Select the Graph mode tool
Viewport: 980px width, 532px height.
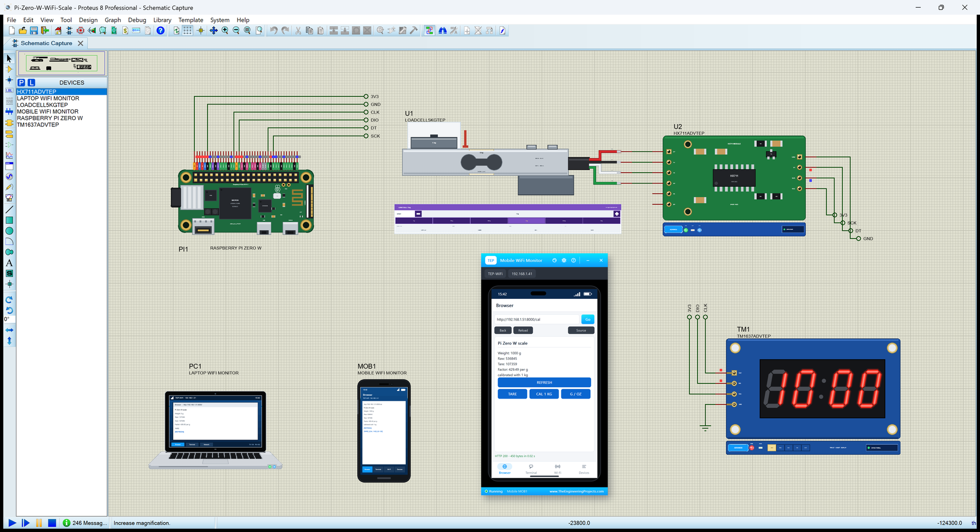[x=9, y=155]
